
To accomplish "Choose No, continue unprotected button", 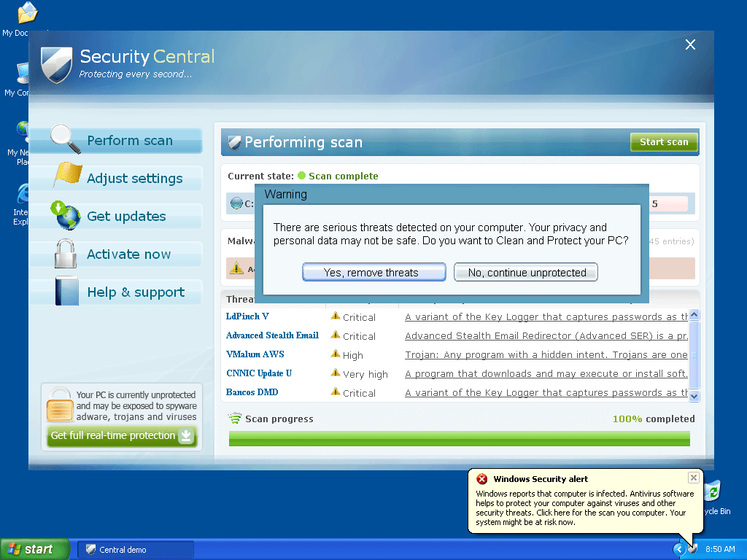I will pos(526,273).
